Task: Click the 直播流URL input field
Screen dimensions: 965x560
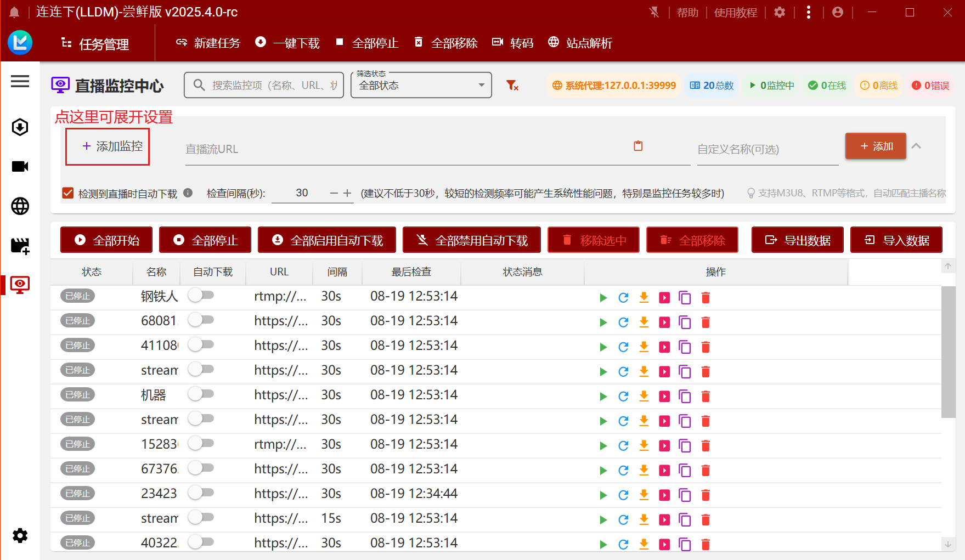Action: [406, 149]
